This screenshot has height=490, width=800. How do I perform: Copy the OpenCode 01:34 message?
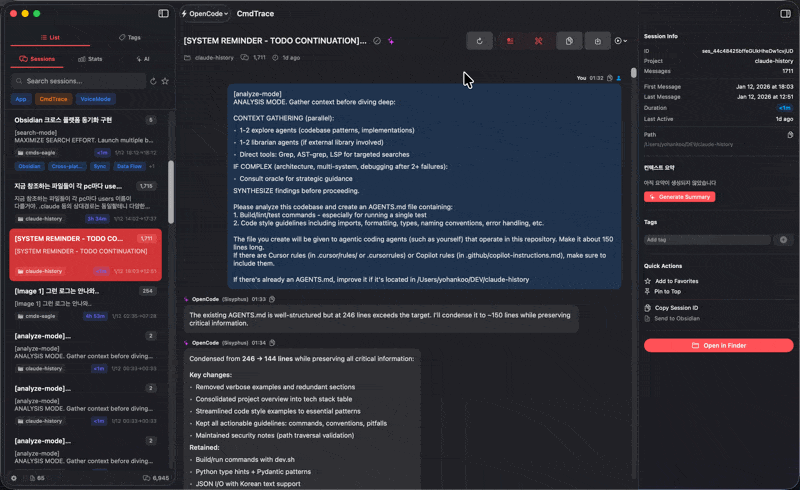point(272,343)
